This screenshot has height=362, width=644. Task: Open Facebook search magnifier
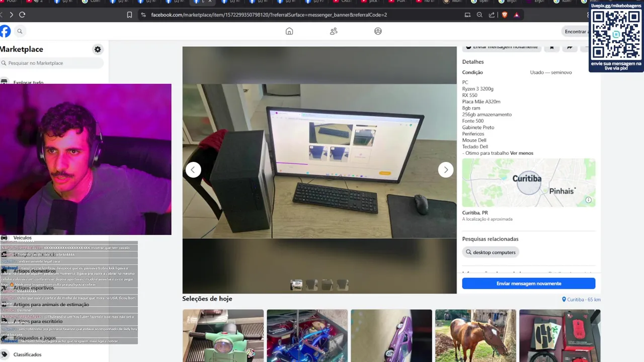pos(20,31)
